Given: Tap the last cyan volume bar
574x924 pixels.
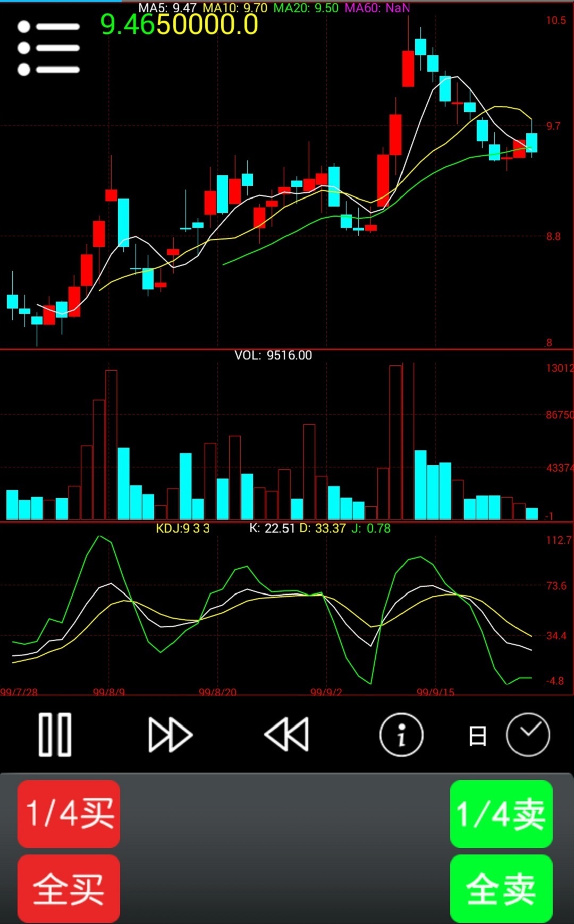Looking at the screenshot, I should pyautogui.click(x=531, y=513).
